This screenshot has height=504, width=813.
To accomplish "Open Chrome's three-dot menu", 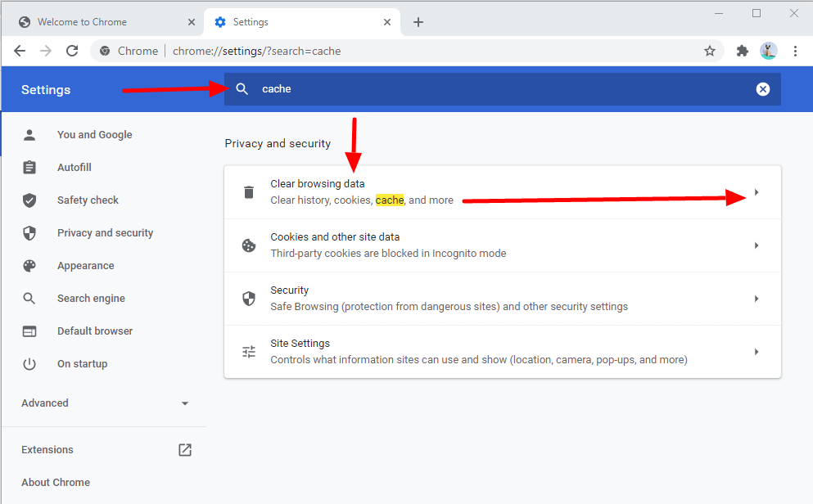I will point(795,51).
